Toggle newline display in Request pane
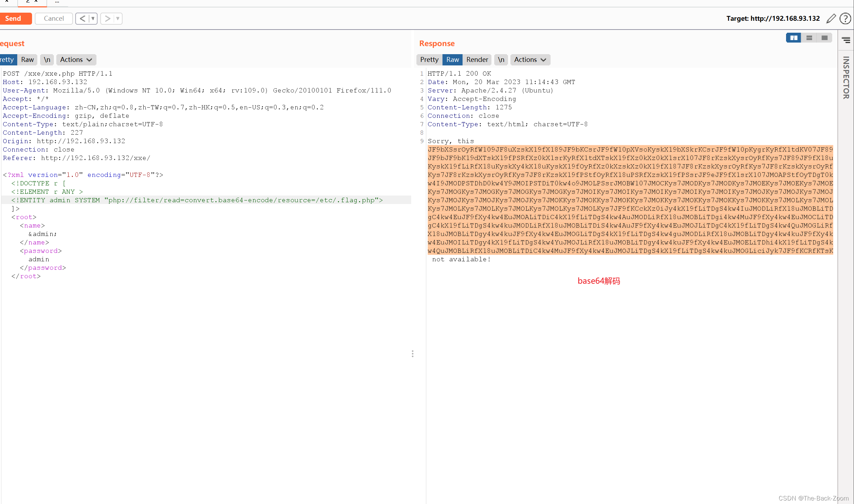The height and width of the screenshot is (504, 854). (x=47, y=60)
